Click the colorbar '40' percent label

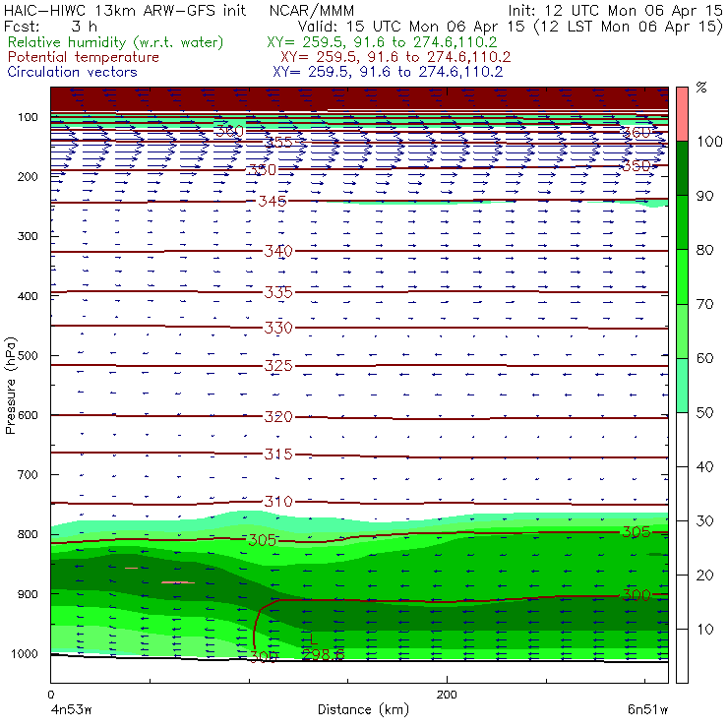704,466
